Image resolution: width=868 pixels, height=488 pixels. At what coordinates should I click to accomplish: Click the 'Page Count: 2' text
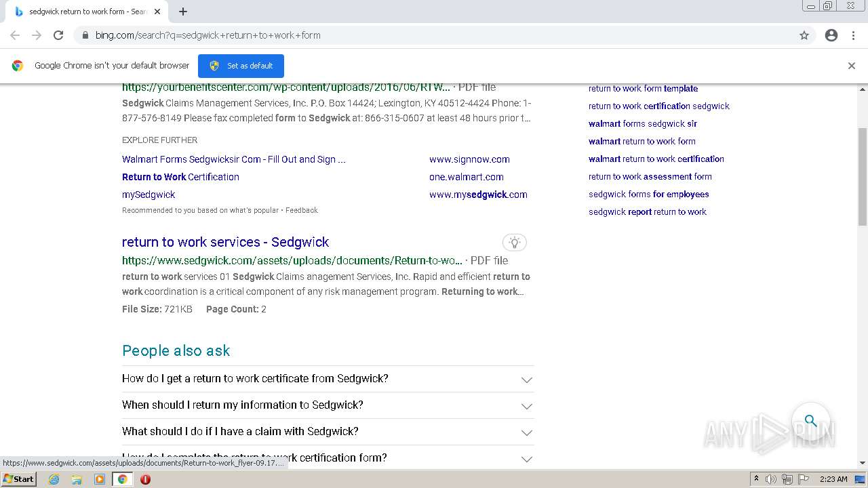[236, 309]
